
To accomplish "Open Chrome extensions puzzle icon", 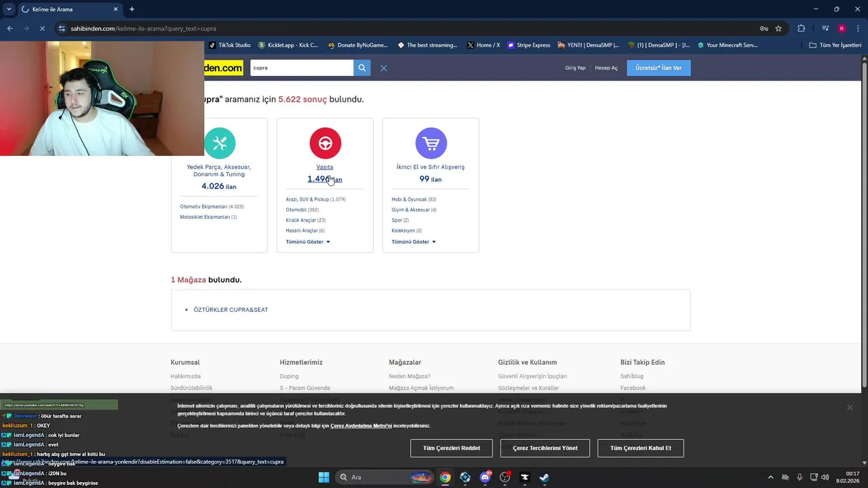I will click(x=801, y=28).
